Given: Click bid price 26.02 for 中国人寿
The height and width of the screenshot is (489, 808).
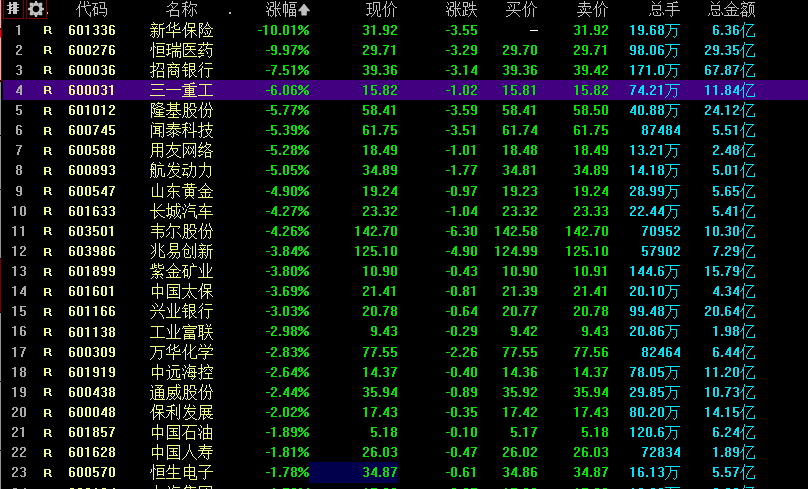Looking at the screenshot, I should tap(520, 453).
